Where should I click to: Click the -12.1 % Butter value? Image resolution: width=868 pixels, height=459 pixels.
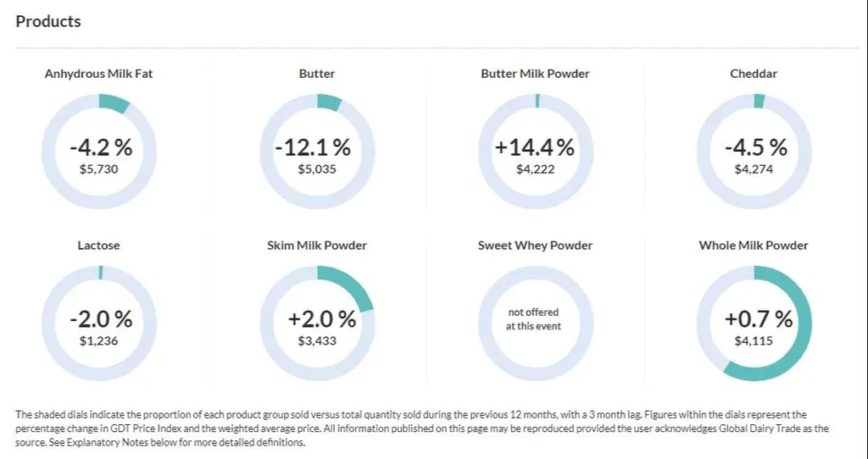[313, 147]
